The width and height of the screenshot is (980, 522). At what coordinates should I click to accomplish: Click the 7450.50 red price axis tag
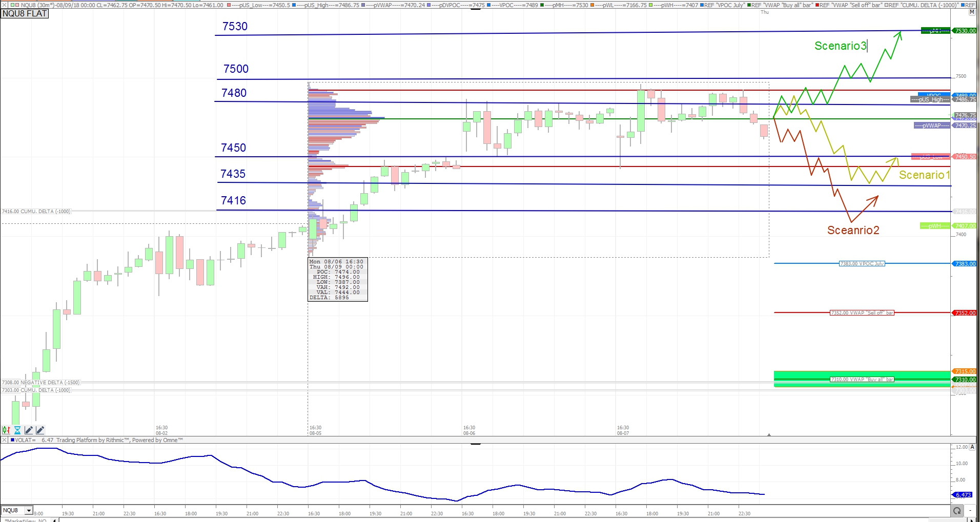pos(965,157)
